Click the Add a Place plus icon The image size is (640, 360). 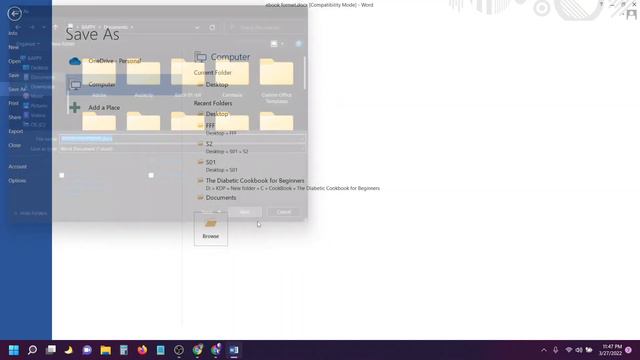[x=75, y=108]
